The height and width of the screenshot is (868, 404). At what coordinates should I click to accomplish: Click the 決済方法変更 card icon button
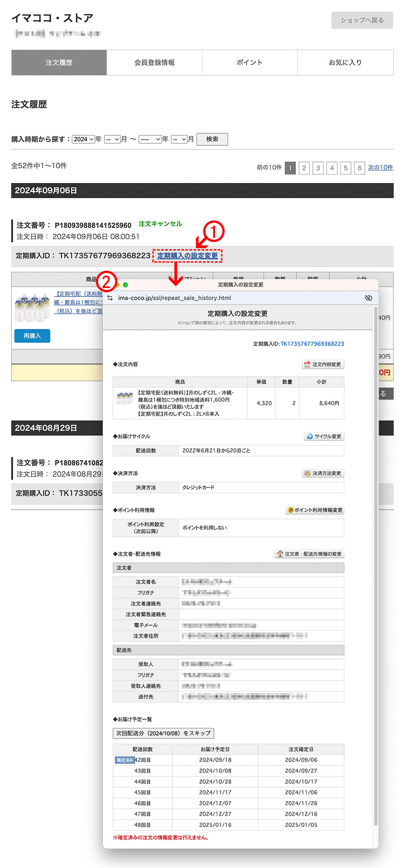tap(323, 473)
